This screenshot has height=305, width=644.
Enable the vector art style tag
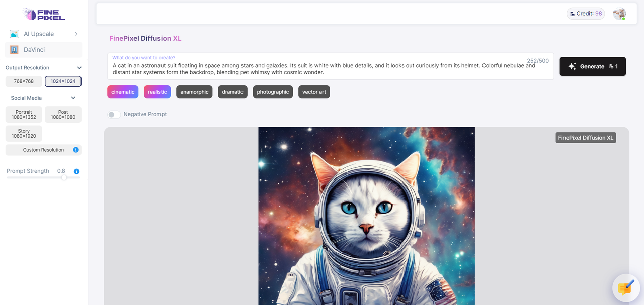pos(314,92)
